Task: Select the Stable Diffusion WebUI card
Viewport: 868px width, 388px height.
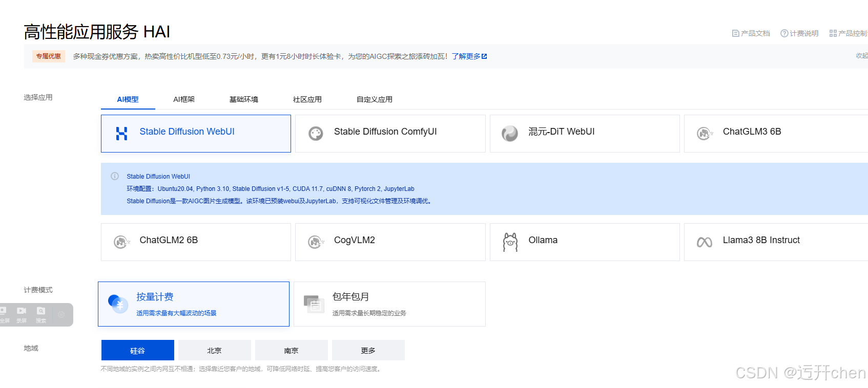Action: point(196,134)
